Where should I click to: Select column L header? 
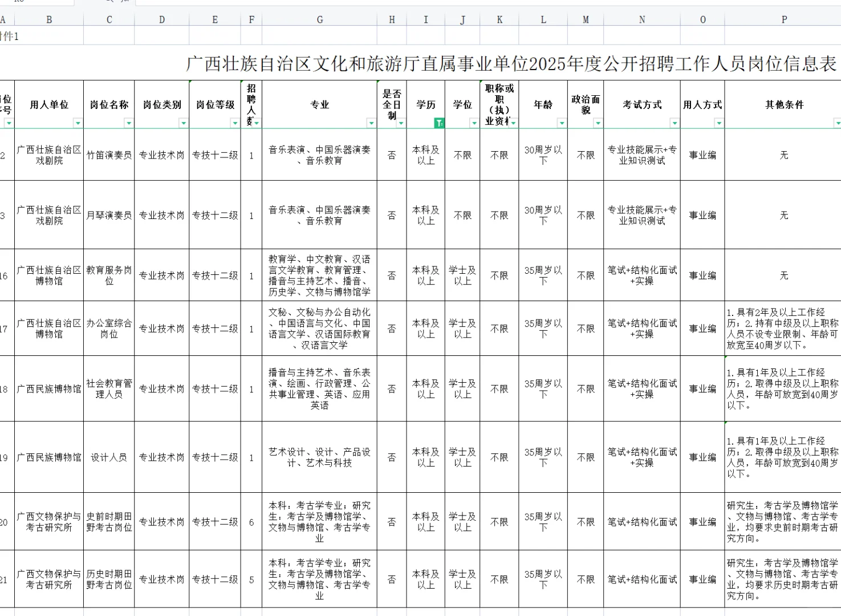543,19
